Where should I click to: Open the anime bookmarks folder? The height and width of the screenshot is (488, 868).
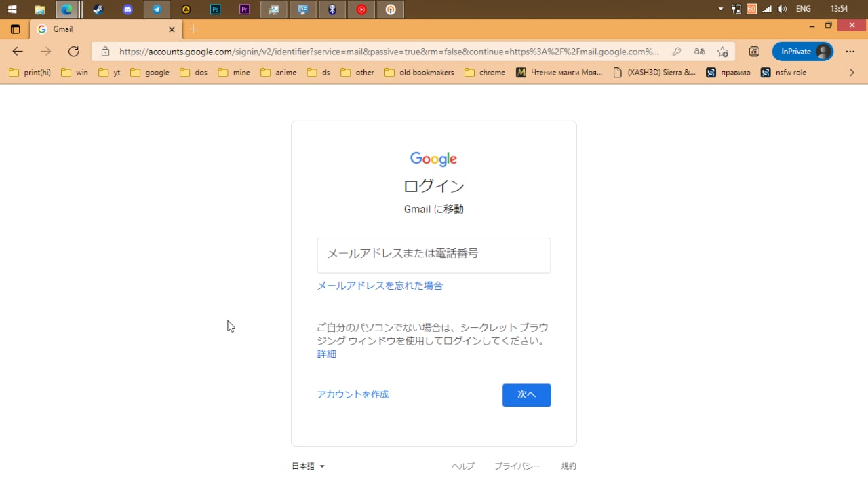pyautogui.click(x=279, y=73)
